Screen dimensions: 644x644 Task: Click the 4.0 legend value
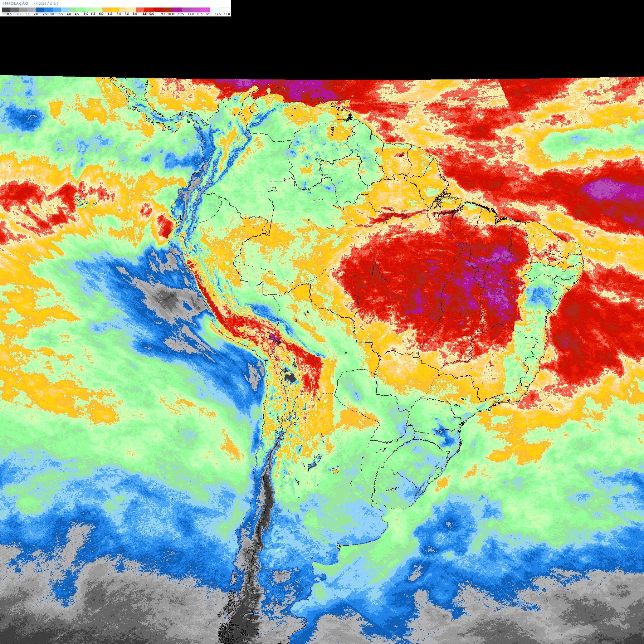click(69, 14)
